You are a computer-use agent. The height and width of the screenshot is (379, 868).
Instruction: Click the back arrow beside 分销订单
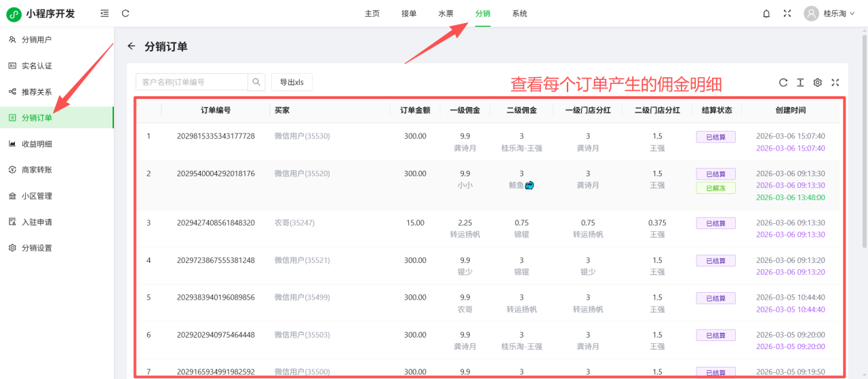pos(132,47)
